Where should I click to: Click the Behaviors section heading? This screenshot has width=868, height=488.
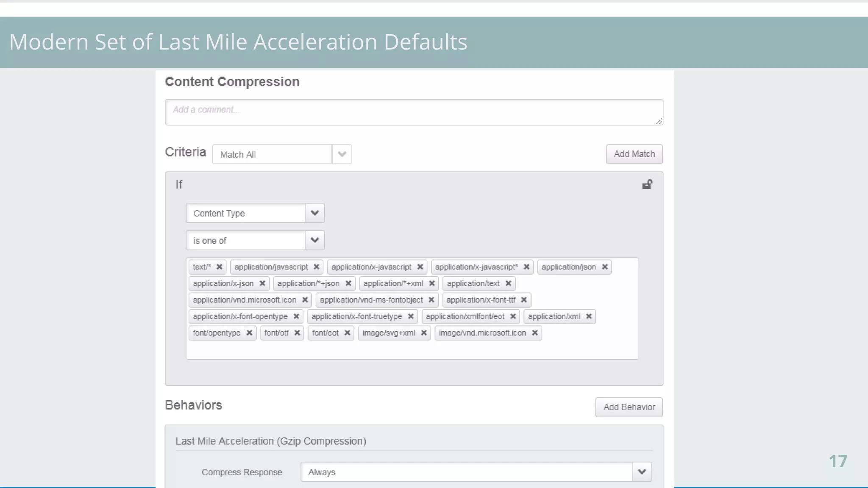point(193,405)
